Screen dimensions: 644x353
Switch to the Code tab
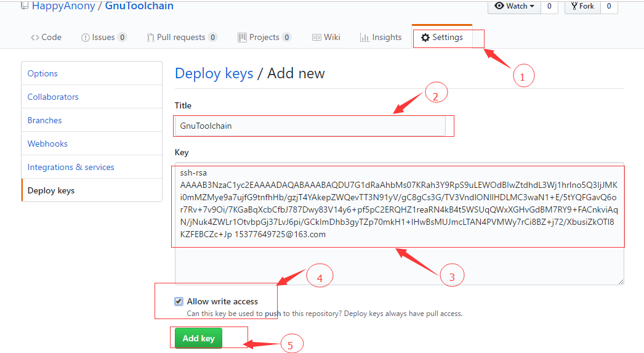46,37
